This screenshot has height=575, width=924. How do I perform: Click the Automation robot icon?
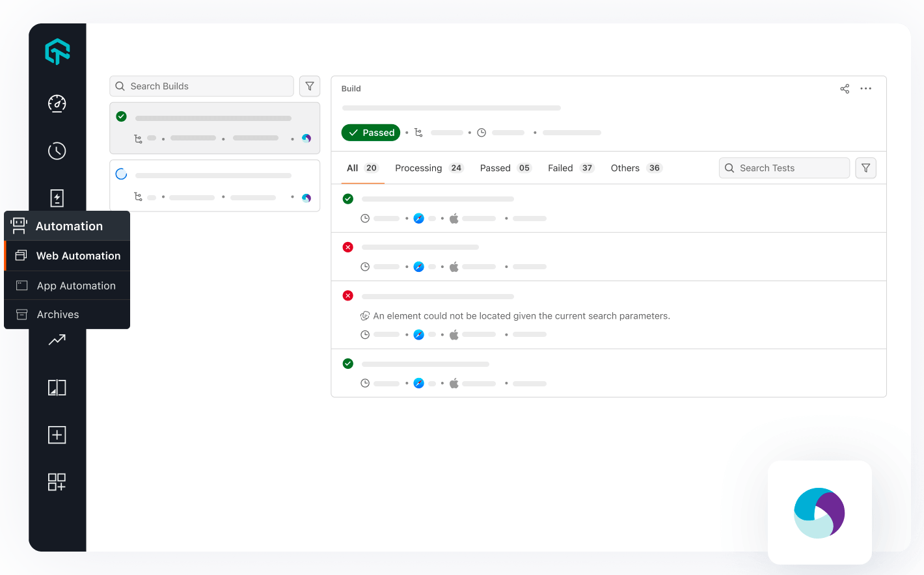pos(19,226)
